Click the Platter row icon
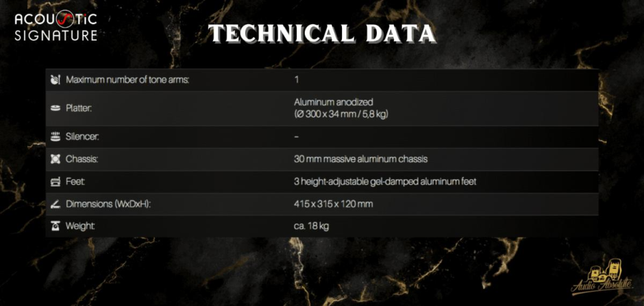 tap(55, 108)
